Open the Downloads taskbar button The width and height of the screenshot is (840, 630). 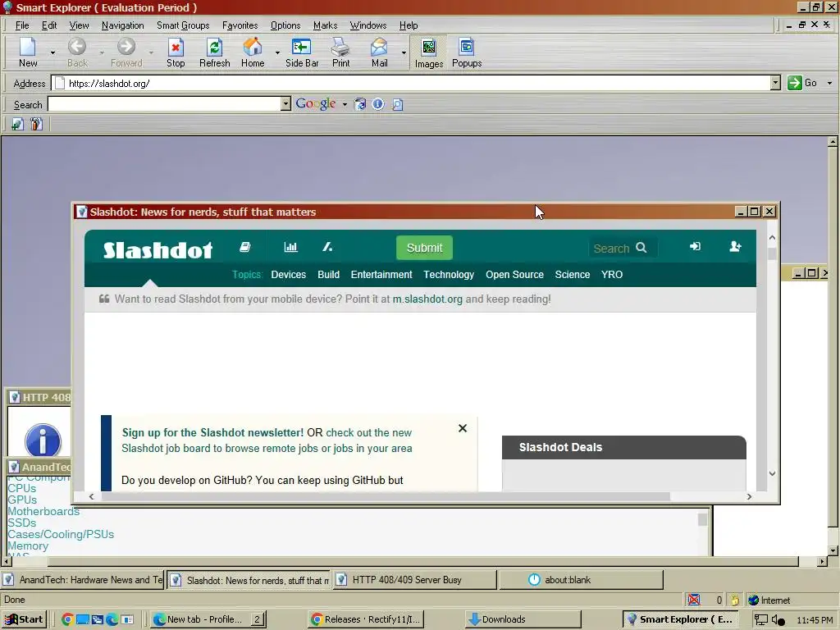click(x=523, y=619)
